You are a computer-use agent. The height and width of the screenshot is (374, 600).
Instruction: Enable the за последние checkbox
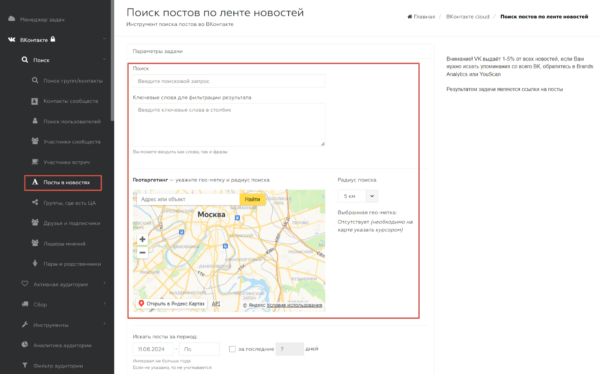pos(232,349)
